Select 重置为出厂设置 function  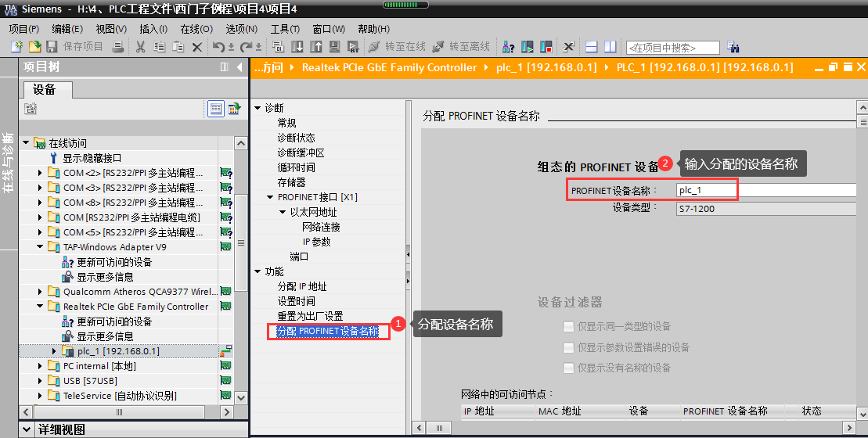(310, 316)
